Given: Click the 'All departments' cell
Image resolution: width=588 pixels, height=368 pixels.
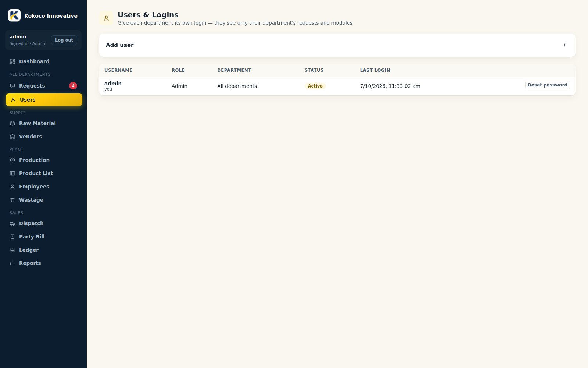Looking at the screenshot, I should [237, 86].
